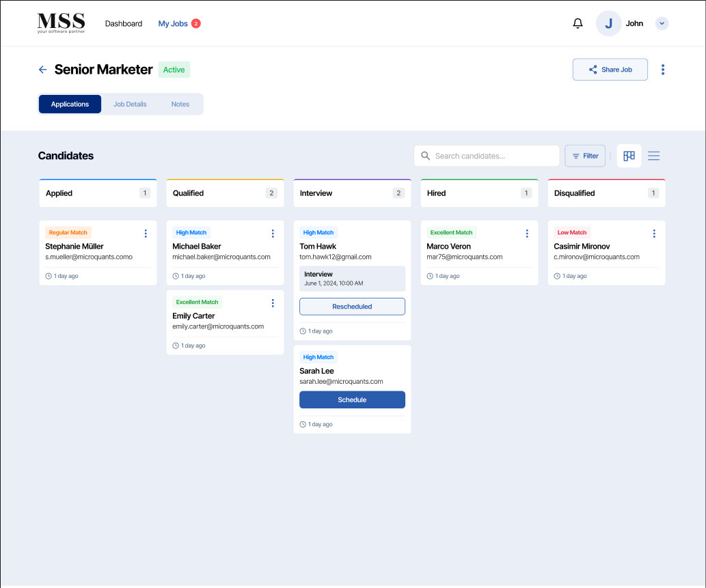
Task: Click the magnifying glass in candidate search
Action: pos(426,156)
